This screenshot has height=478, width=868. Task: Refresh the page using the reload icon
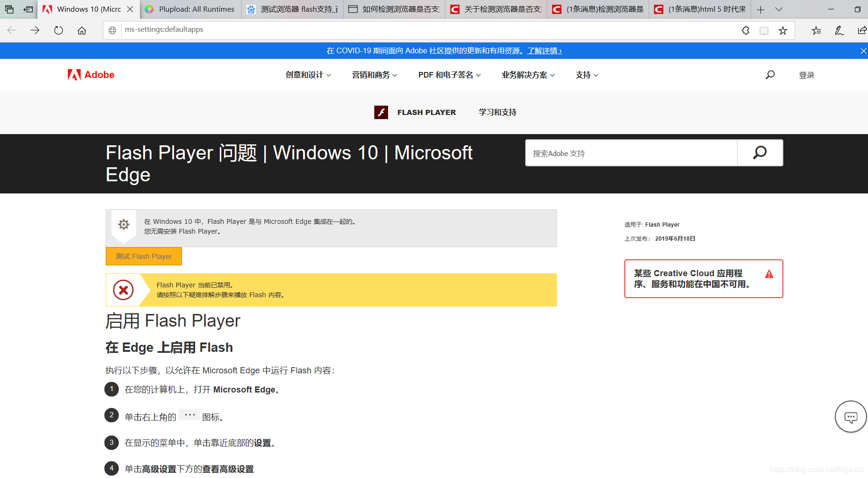[x=58, y=29]
